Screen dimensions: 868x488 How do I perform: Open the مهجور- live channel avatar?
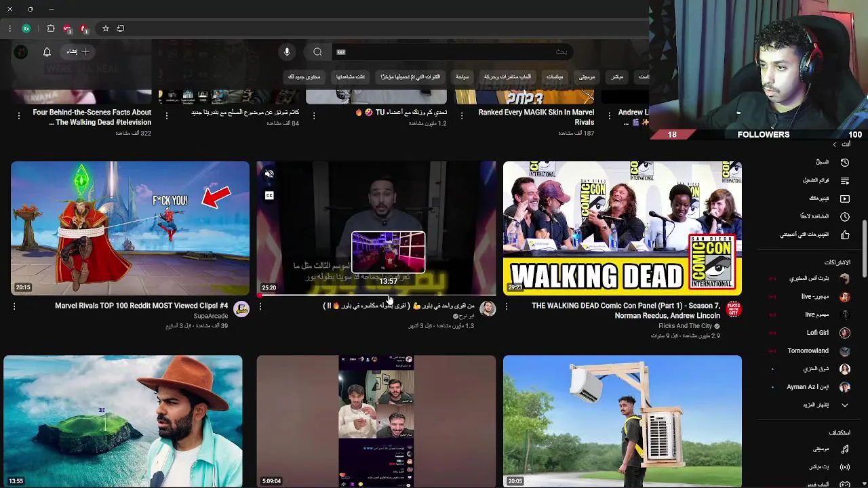[844, 297]
